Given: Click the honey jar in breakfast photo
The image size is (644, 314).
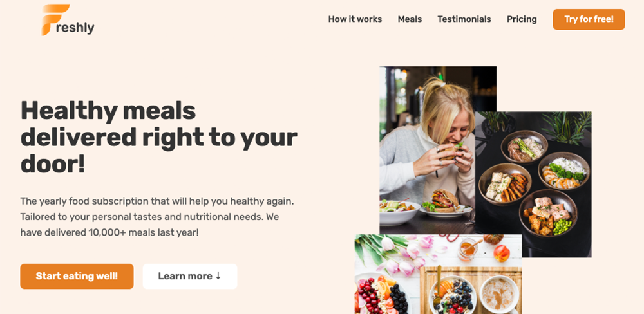Looking at the screenshot, I should click(468, 249).
